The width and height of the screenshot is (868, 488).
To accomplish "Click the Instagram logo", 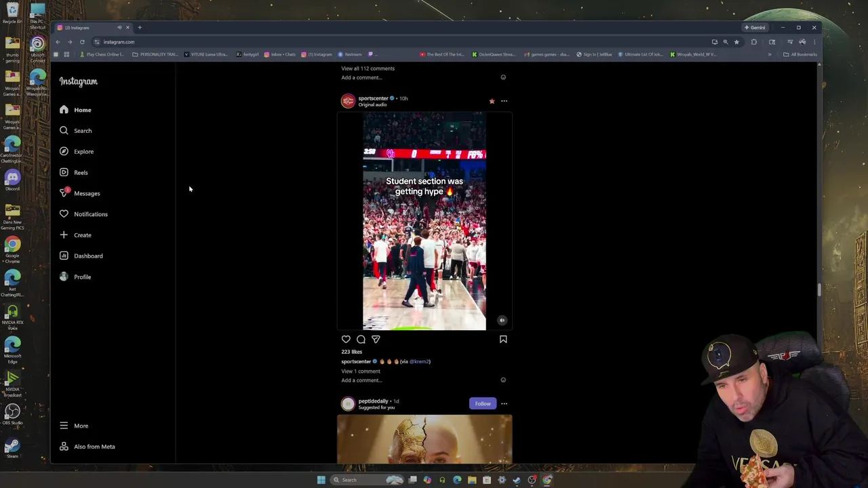I will pyautogui.click(x=78, y=81).
